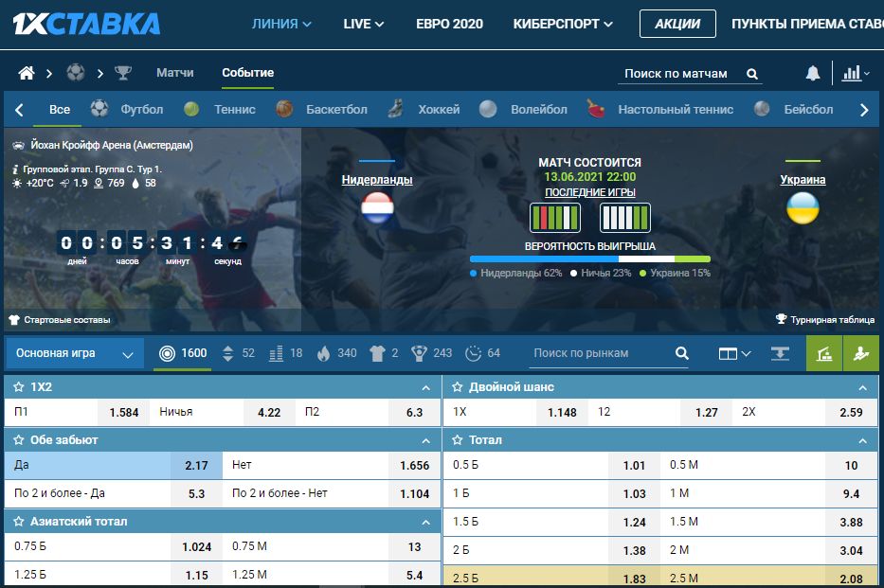Select filter with 18 markets
The height and width of the screenshot is (588, 884).
(x=285, y=354)
